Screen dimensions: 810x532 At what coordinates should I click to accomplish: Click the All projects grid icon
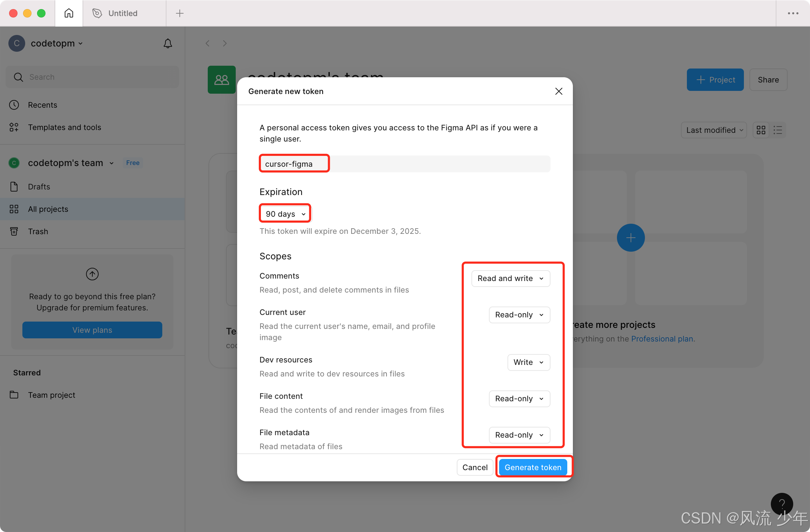(x=14, y=209)
